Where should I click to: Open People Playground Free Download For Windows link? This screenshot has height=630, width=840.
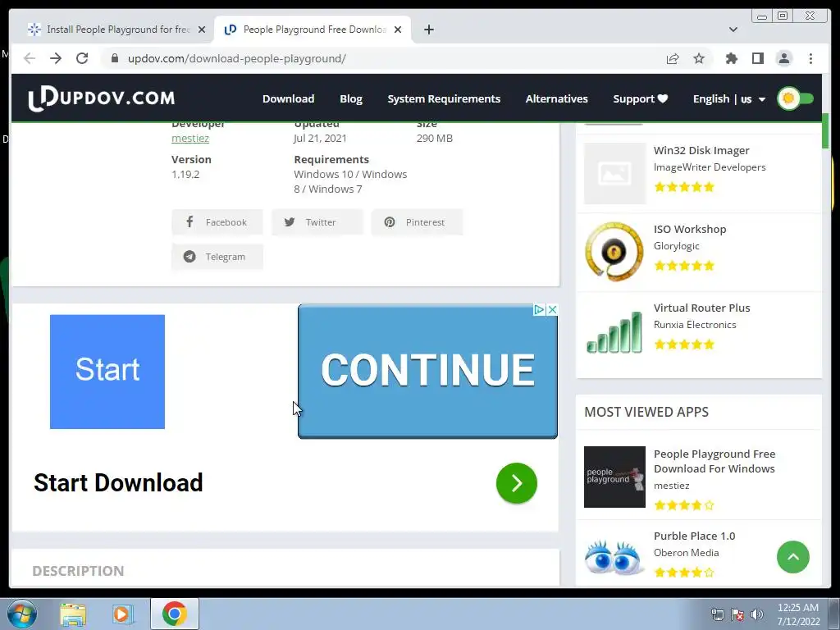tap(714, 461)
